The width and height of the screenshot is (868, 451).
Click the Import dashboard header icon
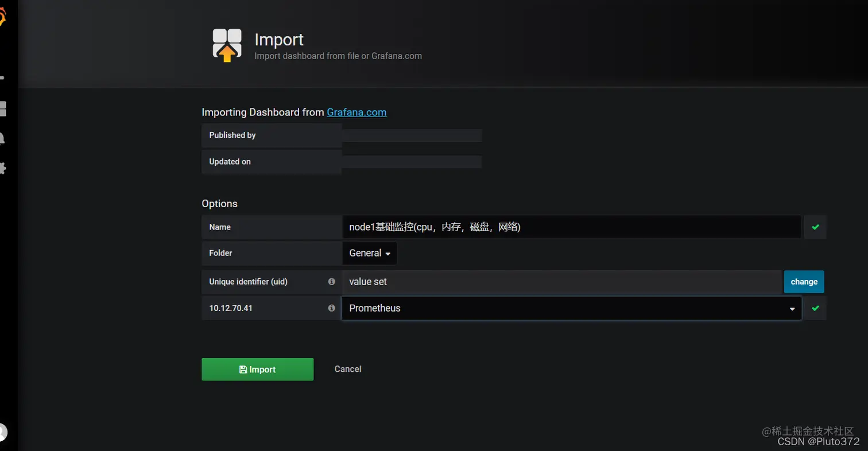tap(227, 45)
